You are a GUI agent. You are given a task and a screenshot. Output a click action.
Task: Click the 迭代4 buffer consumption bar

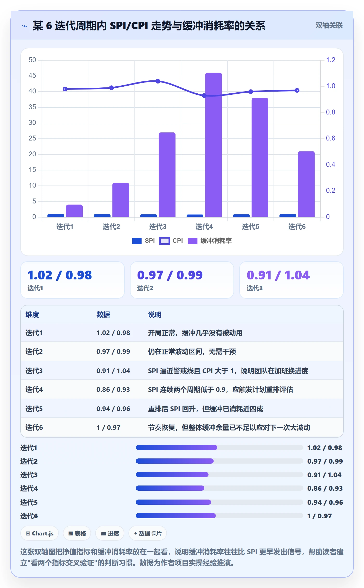coord(213,145)
